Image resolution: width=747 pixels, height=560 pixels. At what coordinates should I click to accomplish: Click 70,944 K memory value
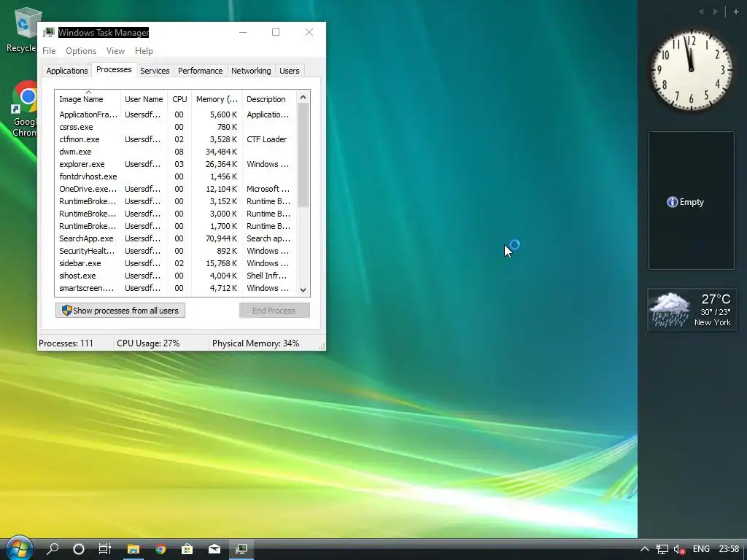click(221, 238)
